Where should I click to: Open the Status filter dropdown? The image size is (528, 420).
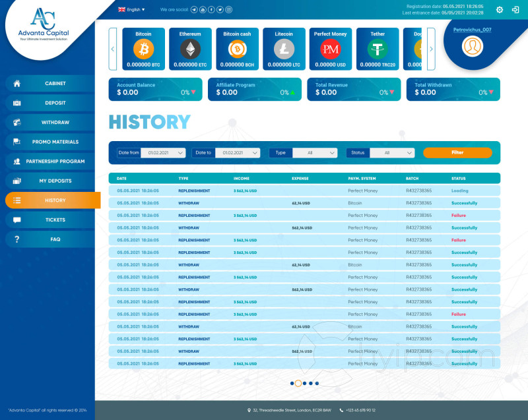coord(392,153)
